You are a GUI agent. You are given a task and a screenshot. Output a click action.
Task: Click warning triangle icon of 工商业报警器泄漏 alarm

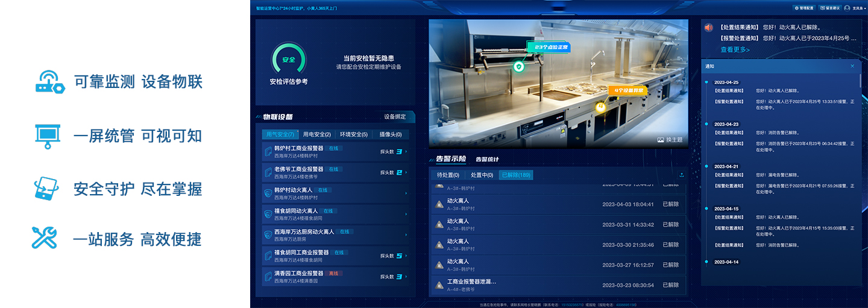pyautogui.click(x=440, y=284)
